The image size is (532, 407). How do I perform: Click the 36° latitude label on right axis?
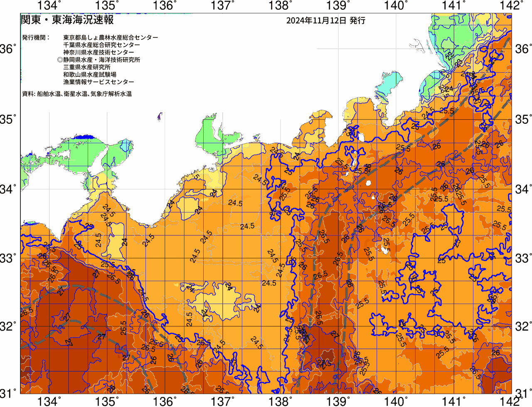(x=523, y=49)
